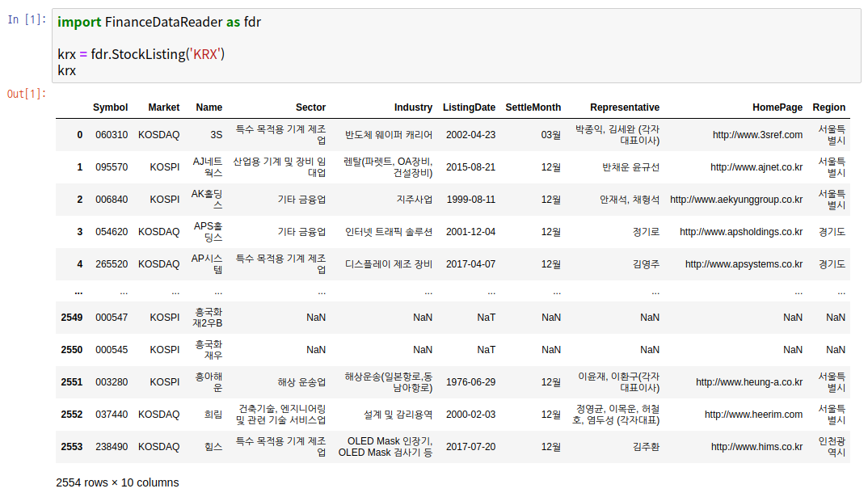Select symbol cell 000547
868x497 pixels.
112,318
